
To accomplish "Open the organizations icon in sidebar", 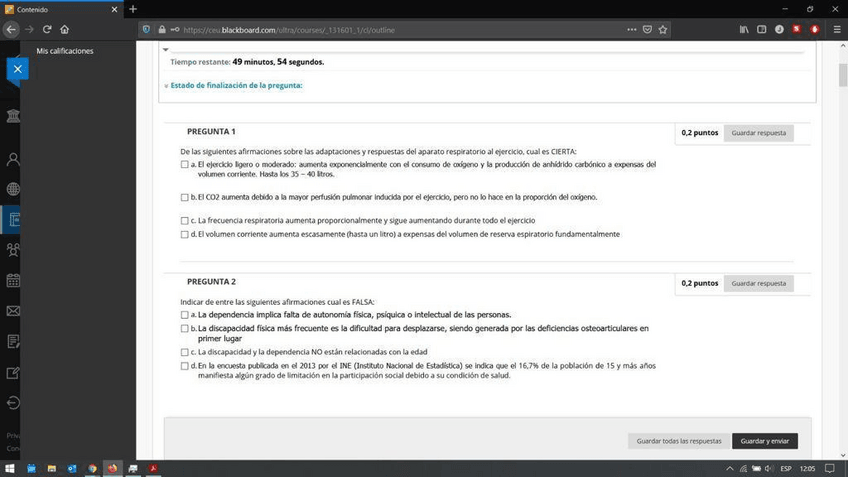I will pos(13,250).
